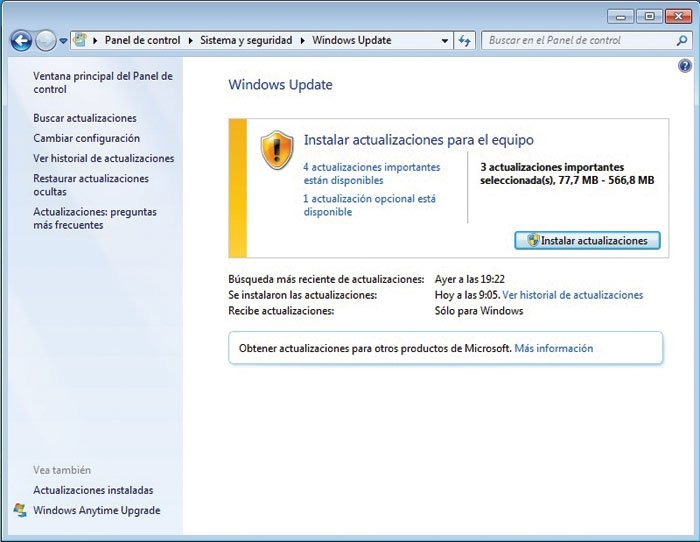Click the Instalar actualizaciones button

[x=587, y=241]
